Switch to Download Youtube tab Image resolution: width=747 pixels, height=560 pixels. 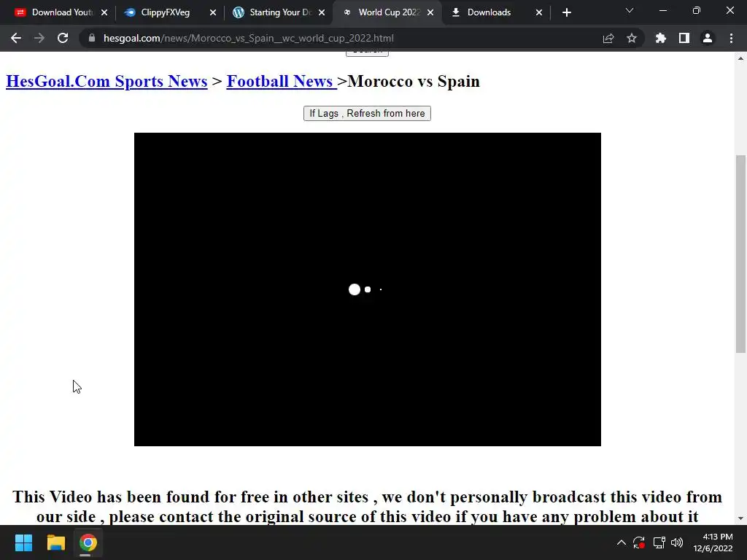coord(60,12)
